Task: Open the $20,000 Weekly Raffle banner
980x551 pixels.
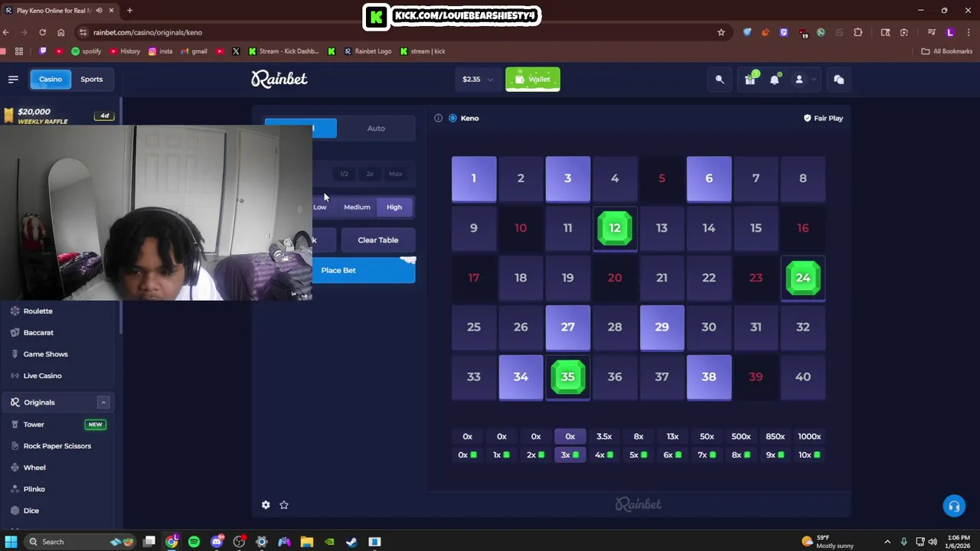Action: point(60,116)
